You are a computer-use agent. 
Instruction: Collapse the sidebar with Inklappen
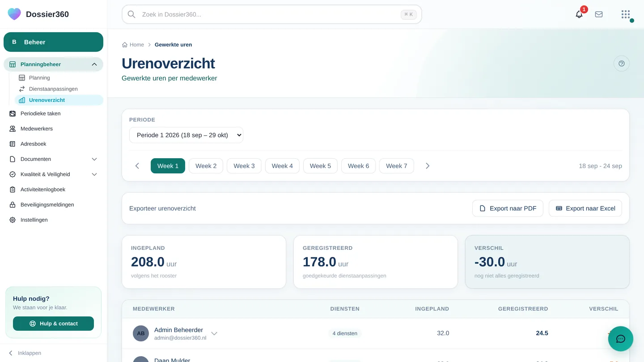(25, 353)
